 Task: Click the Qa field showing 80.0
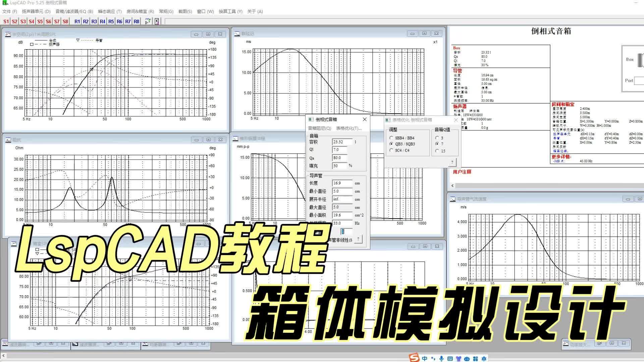click(x=339, y=158)
